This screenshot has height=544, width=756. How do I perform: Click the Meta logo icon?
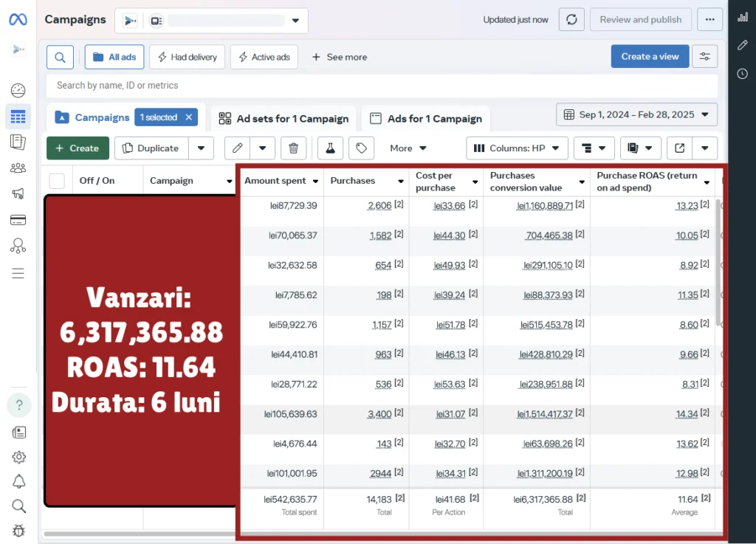(x=18, y=20)
